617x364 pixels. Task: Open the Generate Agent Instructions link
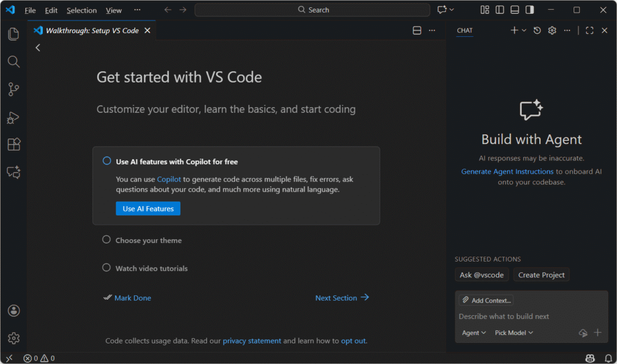[x=507, y=172]
